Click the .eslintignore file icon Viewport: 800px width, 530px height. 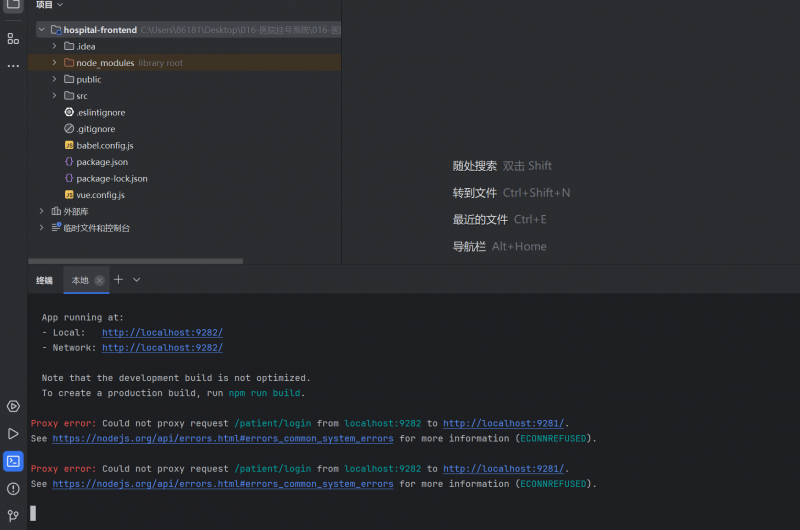(69, 112)
